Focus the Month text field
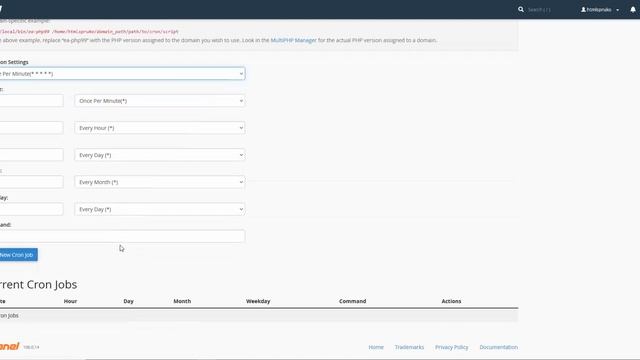The image size is (640, 360). click(x=31, y=182)
